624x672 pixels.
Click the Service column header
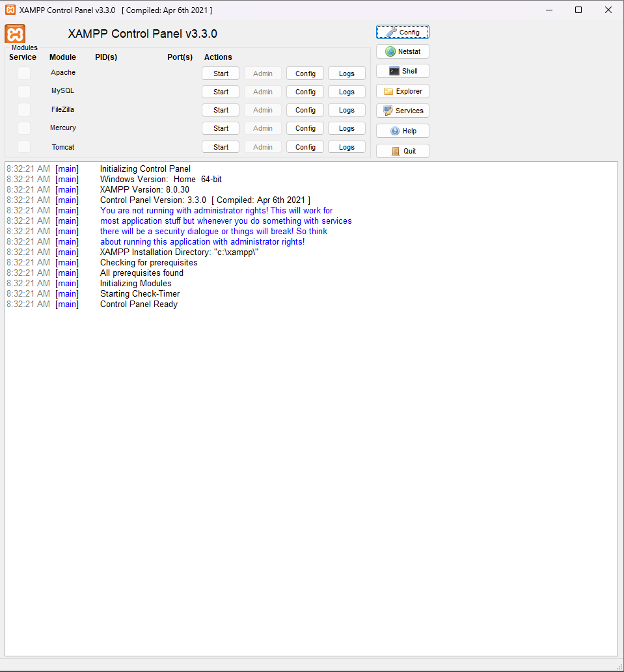click(23, 57)
